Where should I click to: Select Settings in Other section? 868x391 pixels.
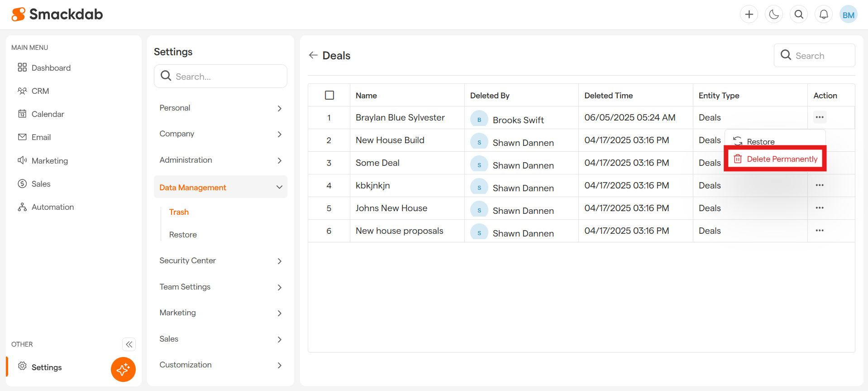tap(40, 367)
